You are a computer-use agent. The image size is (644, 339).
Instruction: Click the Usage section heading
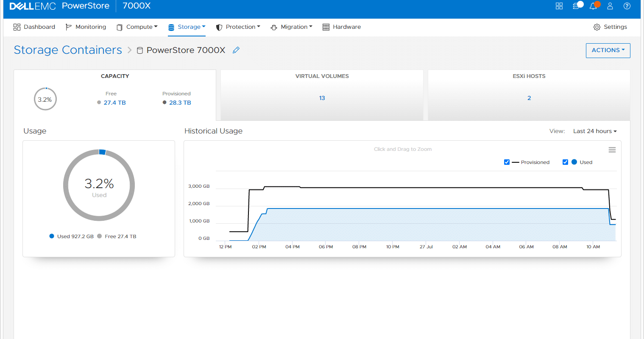[x=35, y=131]
